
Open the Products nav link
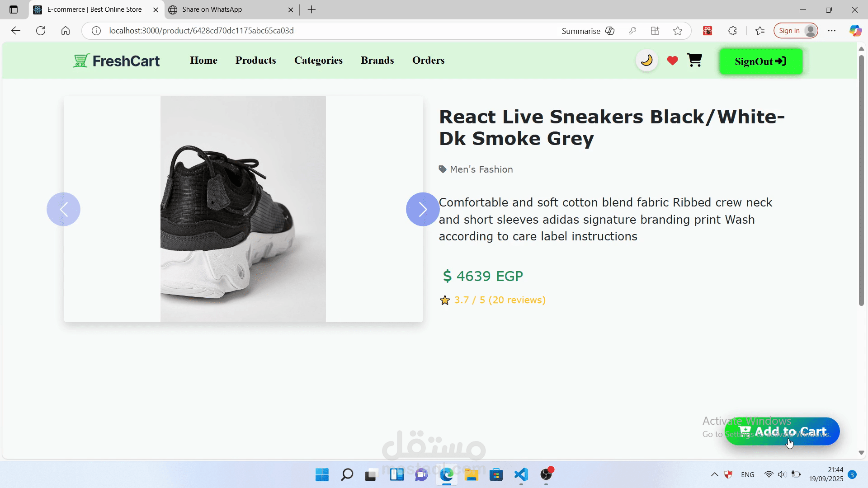(x=255, y=60)
